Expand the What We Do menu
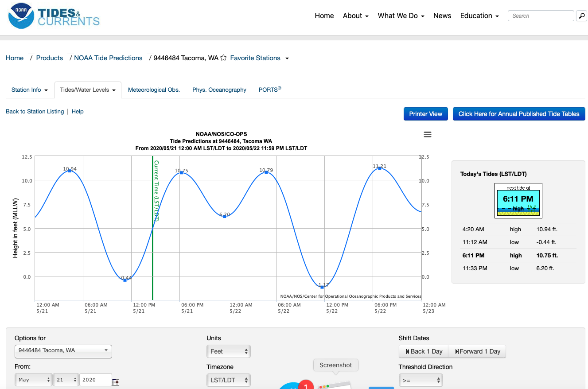This screenshot has height=389, width=588. 401,16
